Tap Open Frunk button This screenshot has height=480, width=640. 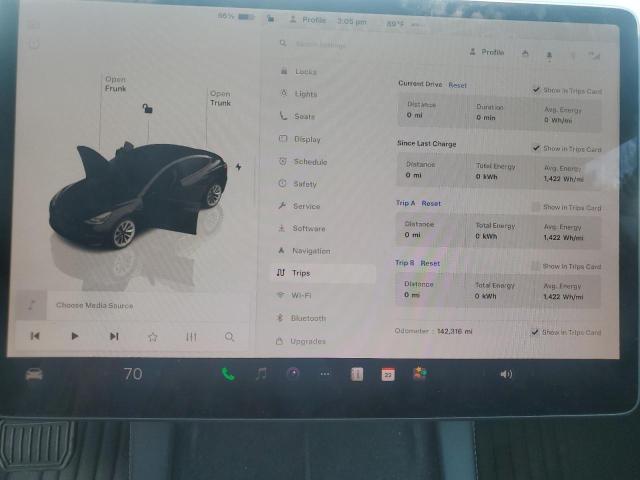pos(116,84)
